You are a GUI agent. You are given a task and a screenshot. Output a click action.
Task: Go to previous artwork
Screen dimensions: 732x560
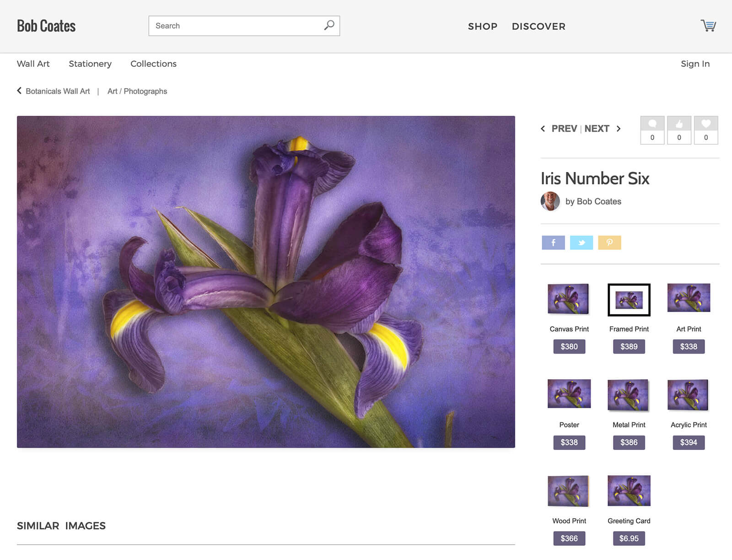coord(559,129)
